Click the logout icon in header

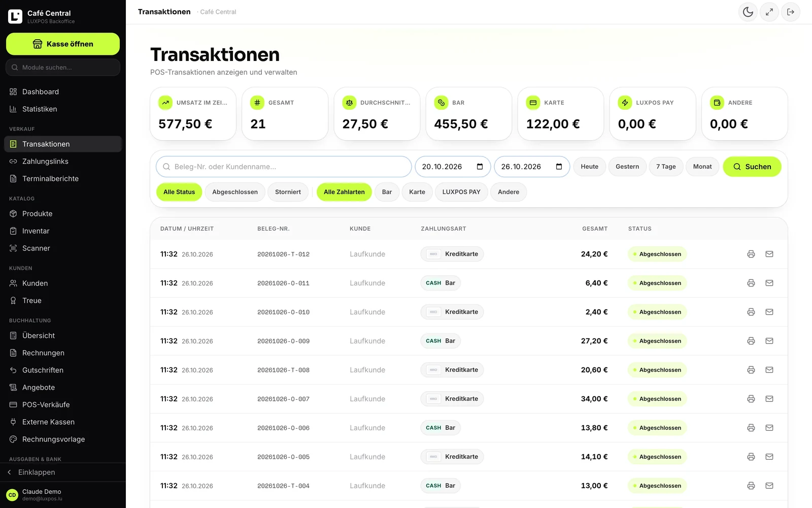[x=791, y=12]
